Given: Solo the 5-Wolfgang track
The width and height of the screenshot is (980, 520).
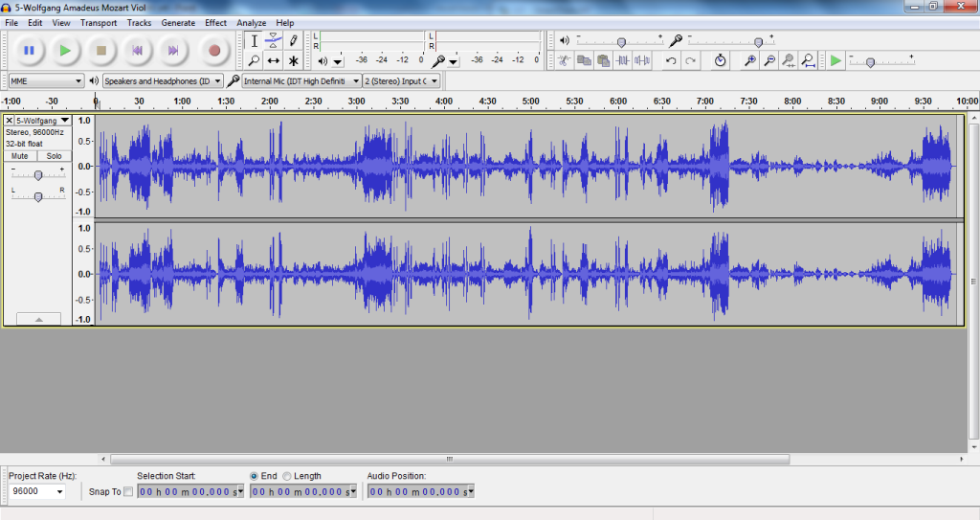Looking at the screenshot, I should pos(54,156).
